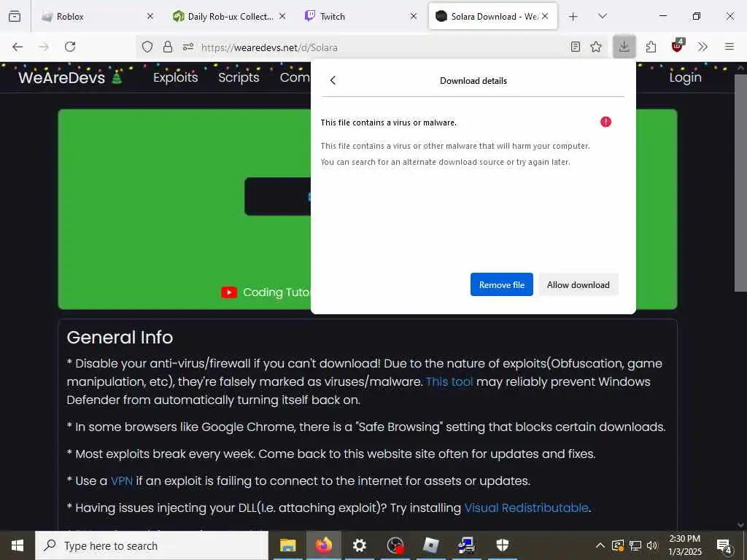Click the uBlock Origin shield icon
The image size is (747, 560).
(677, 46)
